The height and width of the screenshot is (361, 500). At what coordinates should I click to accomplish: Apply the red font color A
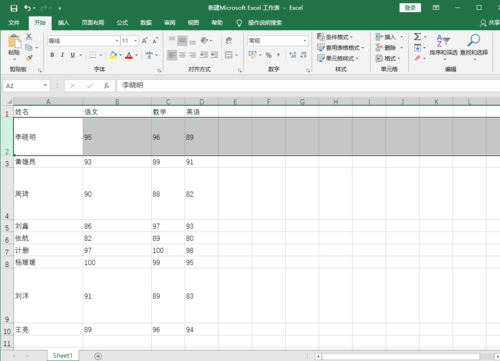coord(129,55)
